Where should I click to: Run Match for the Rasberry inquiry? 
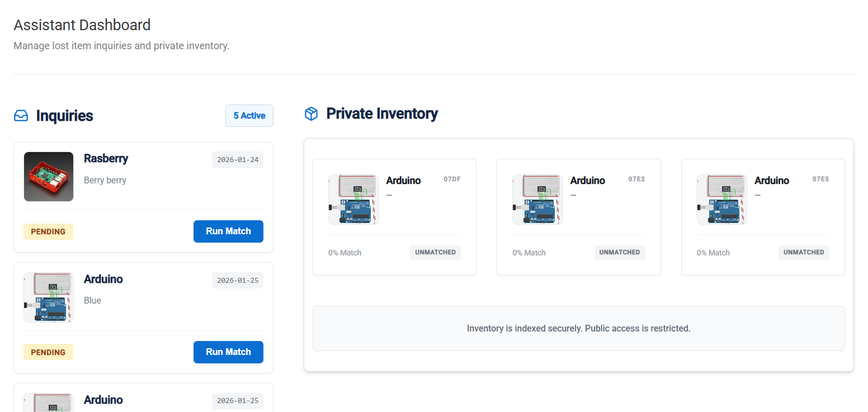pos(228,231)
